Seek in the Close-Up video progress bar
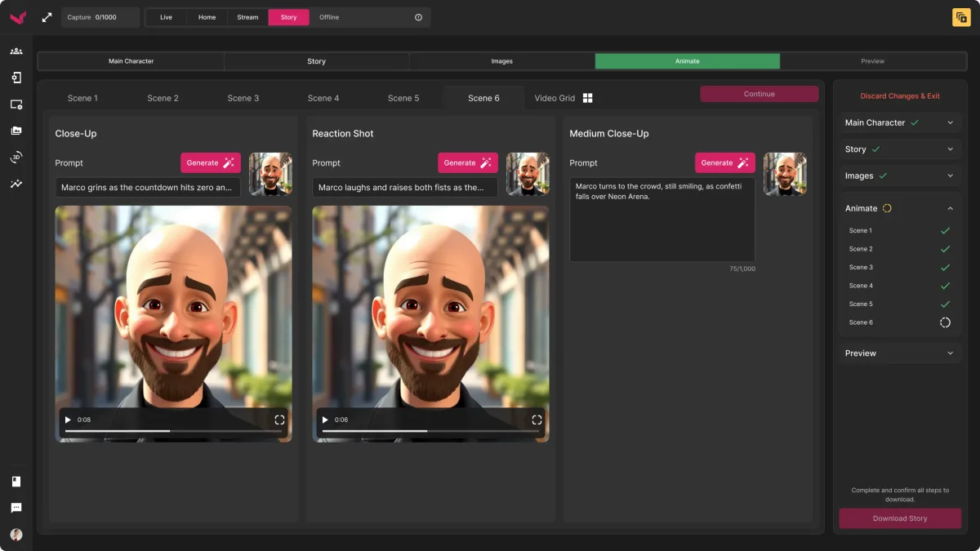The height and width of the screenshot is (551, 980). click(x=171, y=431)
